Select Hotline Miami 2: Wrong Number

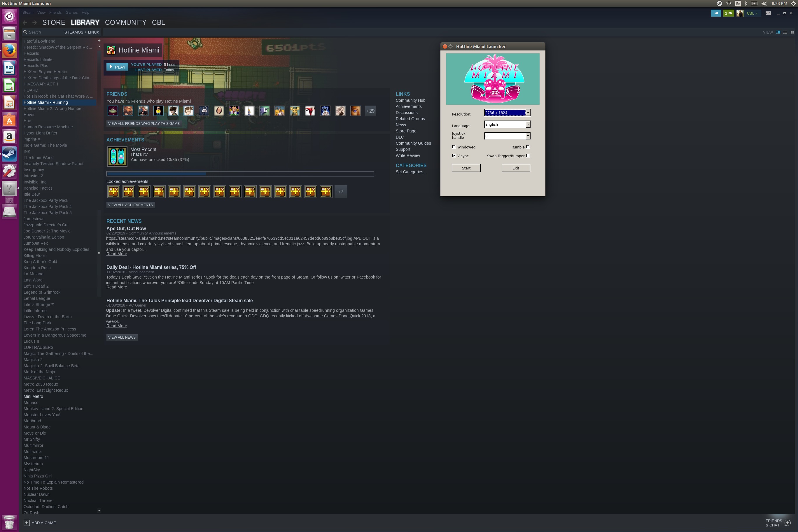[x=53, y=108]
